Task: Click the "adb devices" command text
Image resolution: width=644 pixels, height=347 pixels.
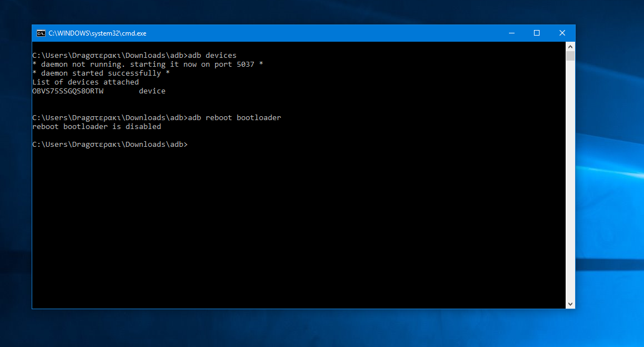Action: [x=212, y=55]
